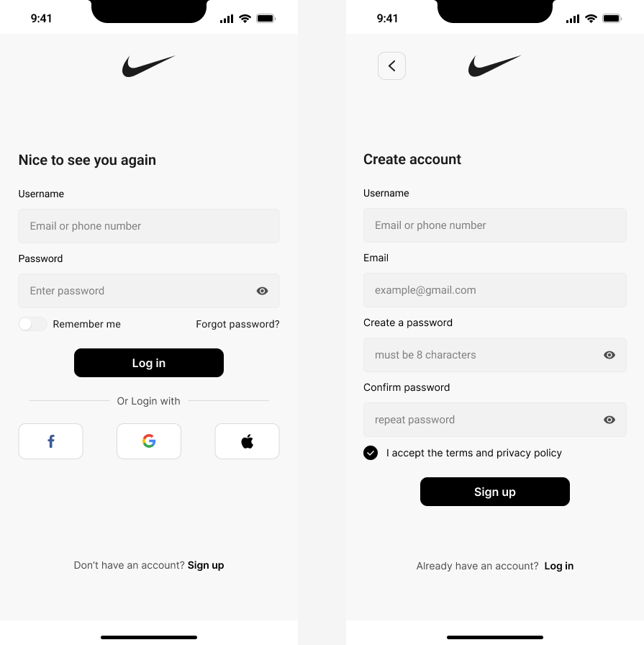Image resolution: width=644 pixels, height=645 pixels.
Task: Go back using the left chevron button
Action: pyautogui.click(x=391, y=66)
